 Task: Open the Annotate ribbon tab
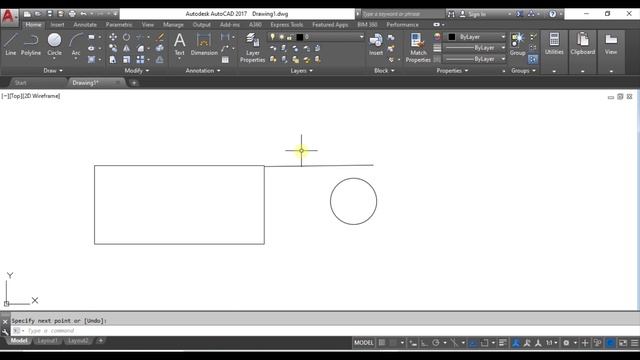point(85,24)
